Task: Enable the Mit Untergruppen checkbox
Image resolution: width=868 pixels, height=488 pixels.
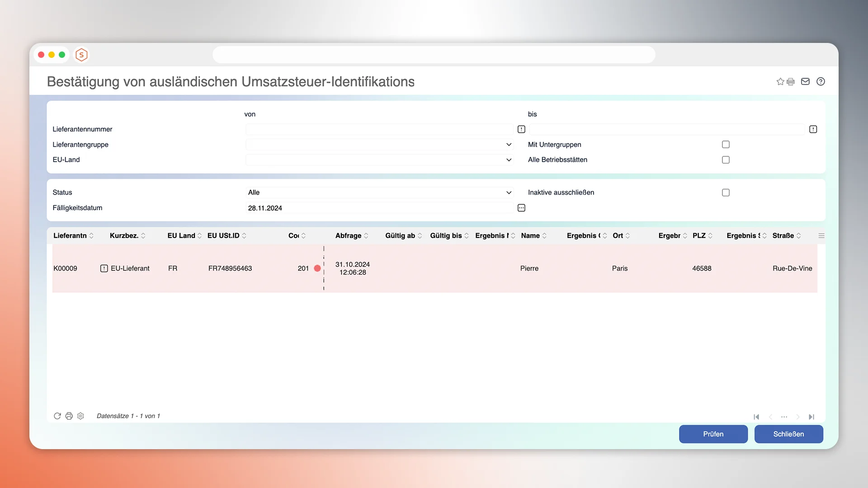Action: [x=726, y=144]
